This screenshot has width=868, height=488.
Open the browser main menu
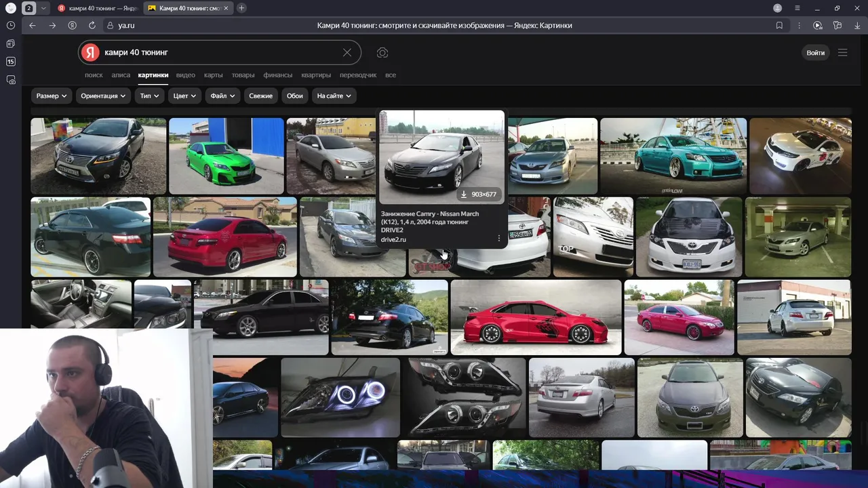[x=797, y=8]
